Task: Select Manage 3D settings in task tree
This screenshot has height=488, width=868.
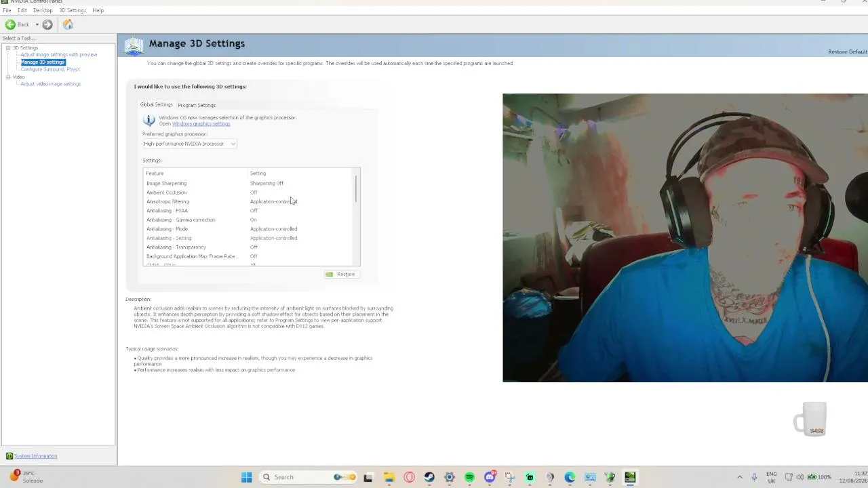Action: (43, 62)
